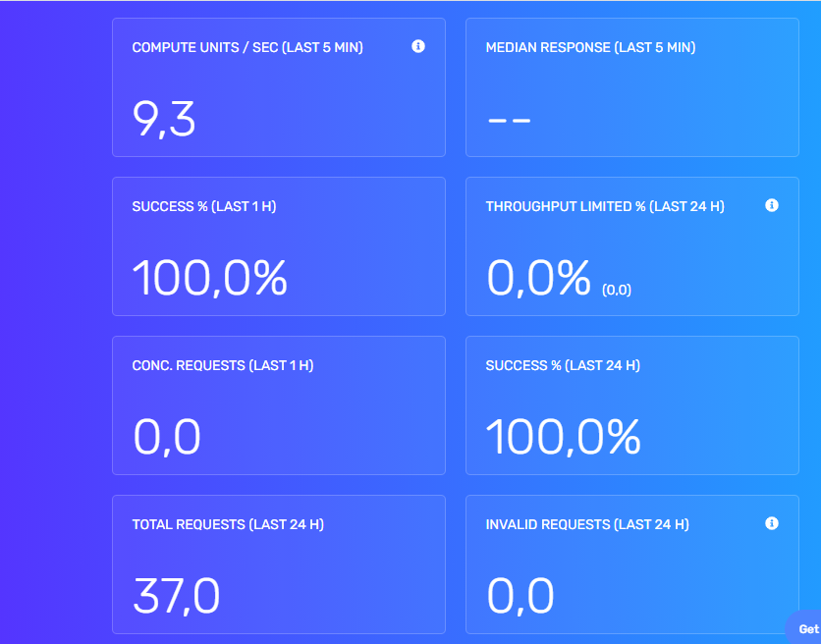Open info icon on Invalid Requests card

(x=771, y=523)
